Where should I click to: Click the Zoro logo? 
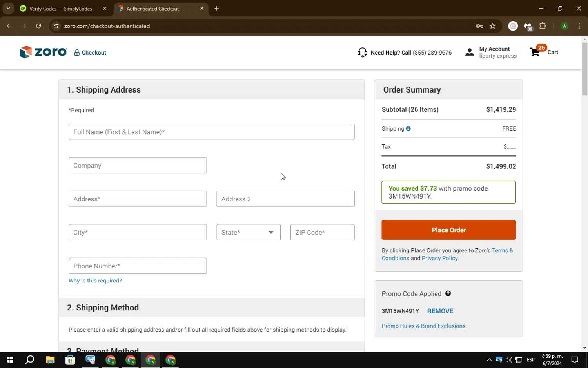(x=43, y=52)
